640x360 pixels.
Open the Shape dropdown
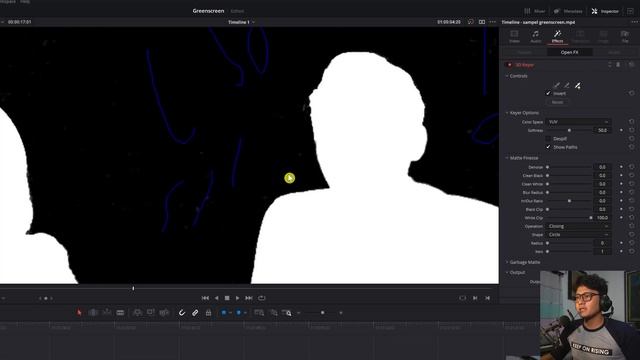[x=578, y=235]
